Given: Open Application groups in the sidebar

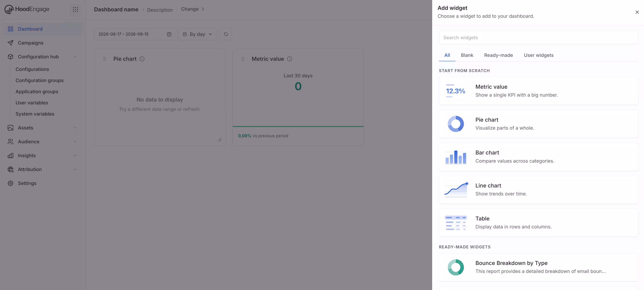Looking at the screenshot, I should coord(37,92).
